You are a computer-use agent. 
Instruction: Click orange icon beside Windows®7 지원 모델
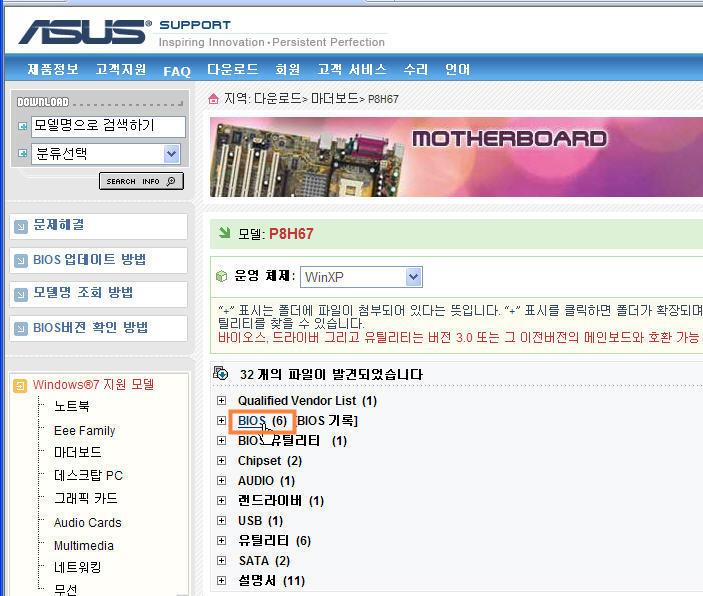coord(20,386)
